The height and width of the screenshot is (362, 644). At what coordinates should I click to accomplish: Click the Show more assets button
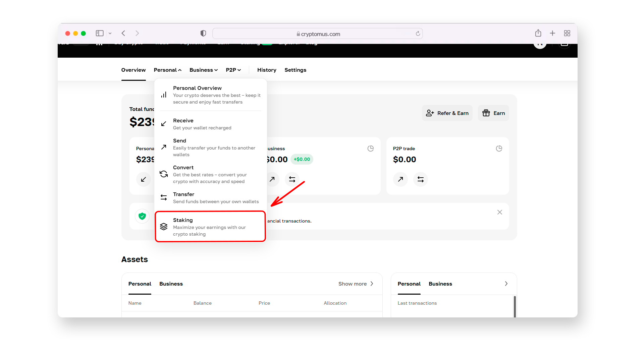356,284
